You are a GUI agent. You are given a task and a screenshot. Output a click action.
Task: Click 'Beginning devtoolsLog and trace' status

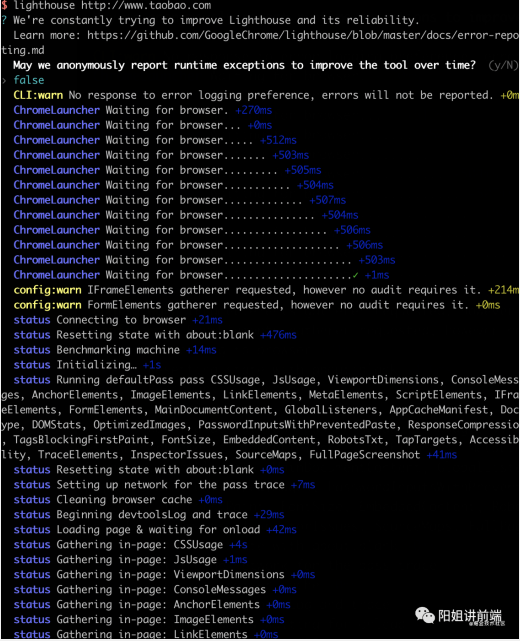click(x=152, y=515)
